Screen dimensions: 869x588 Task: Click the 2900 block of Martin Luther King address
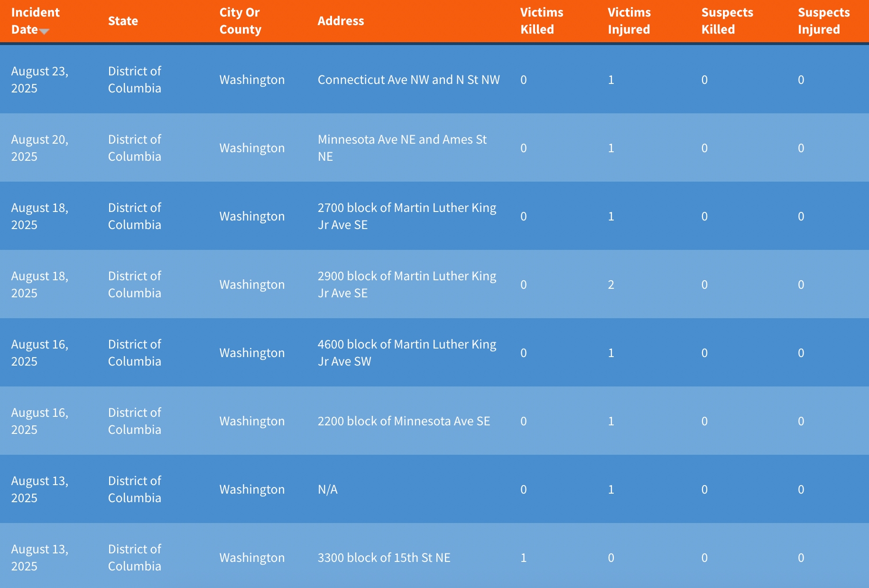pyautogui.click(x=407, y=285)
